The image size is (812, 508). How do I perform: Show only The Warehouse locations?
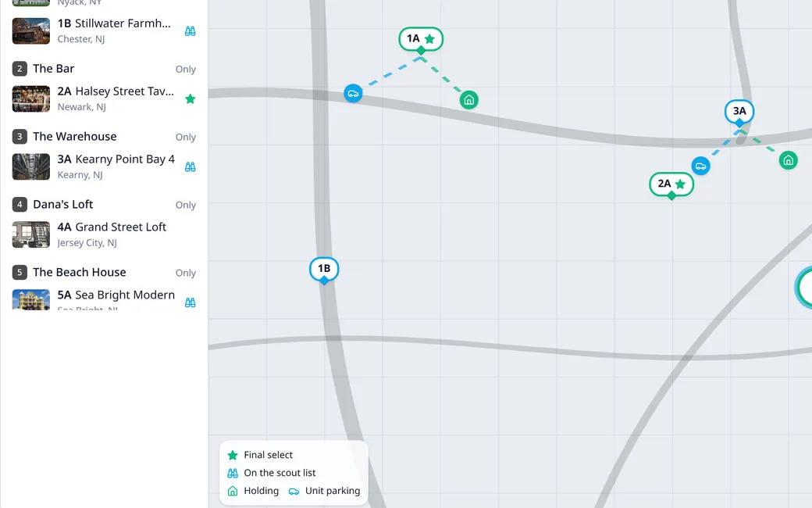coord(185,138)
